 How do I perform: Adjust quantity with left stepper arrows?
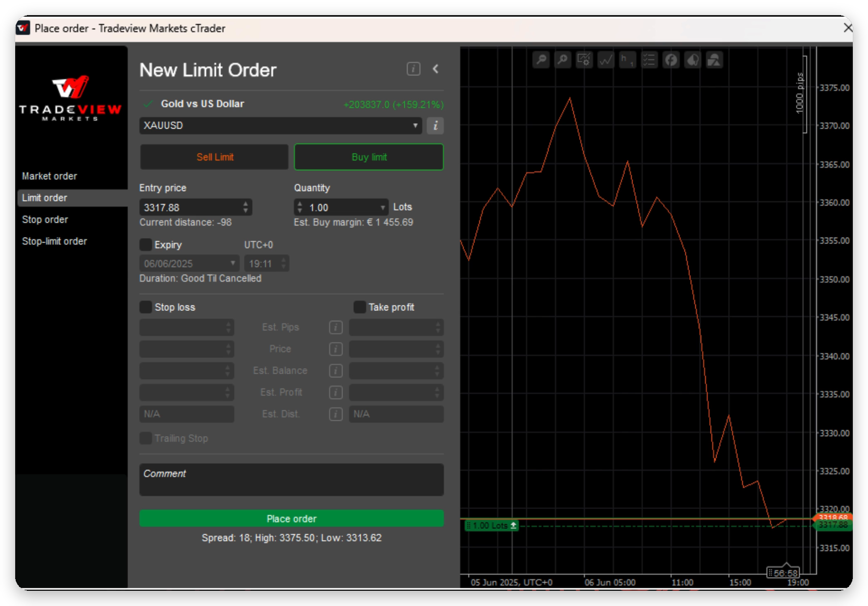(300, 207)
